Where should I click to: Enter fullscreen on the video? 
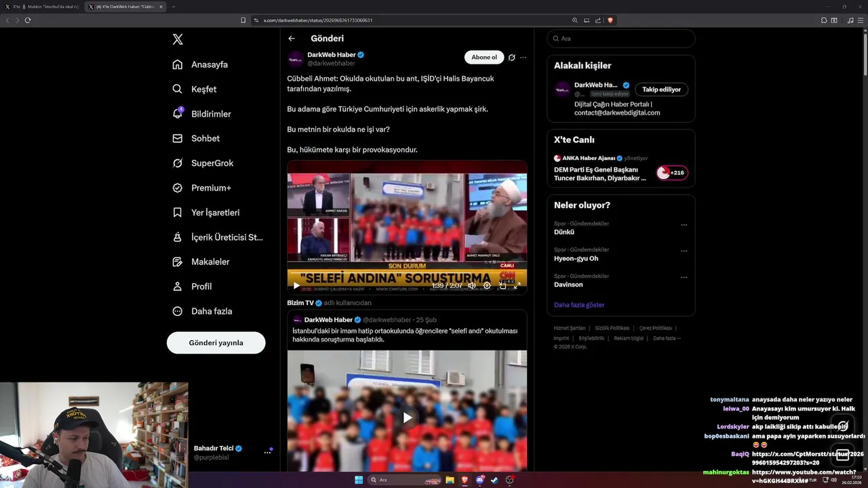tap(517, 286)
